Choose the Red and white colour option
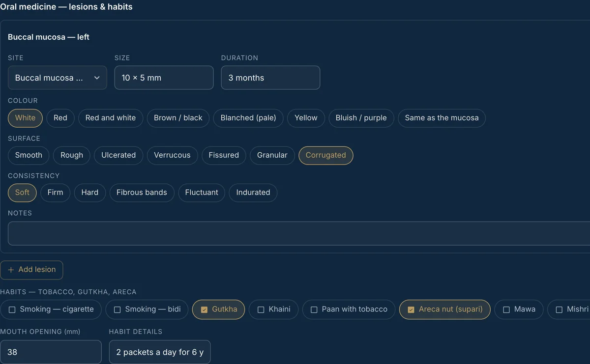Screen dimensions: 590x364 [x=111, y=118]
